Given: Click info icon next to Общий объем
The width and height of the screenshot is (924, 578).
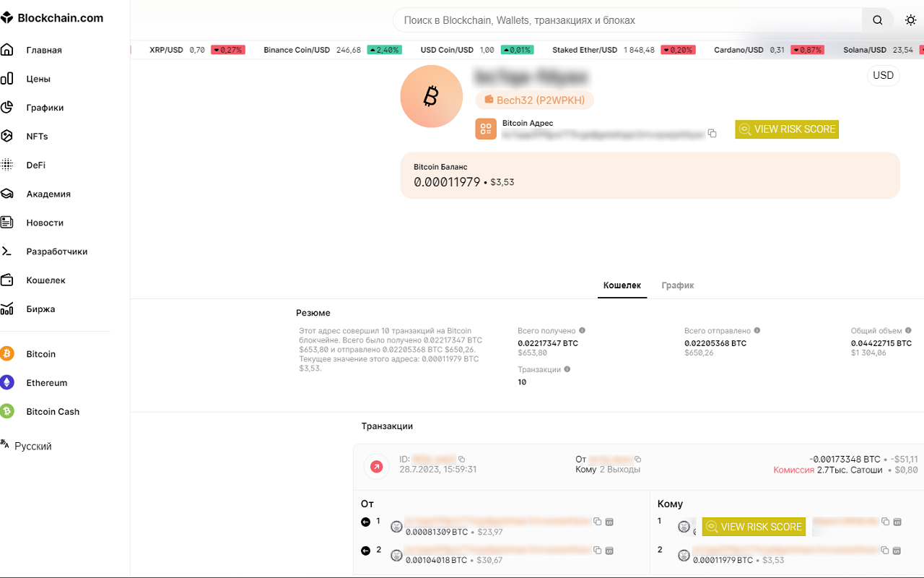Looking at the screenshot, I should [909, 330].
